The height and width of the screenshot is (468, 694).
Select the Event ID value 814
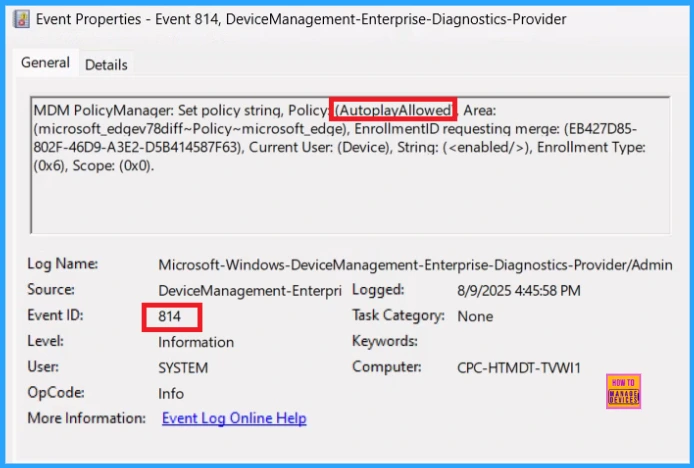(x=170, y=316)
